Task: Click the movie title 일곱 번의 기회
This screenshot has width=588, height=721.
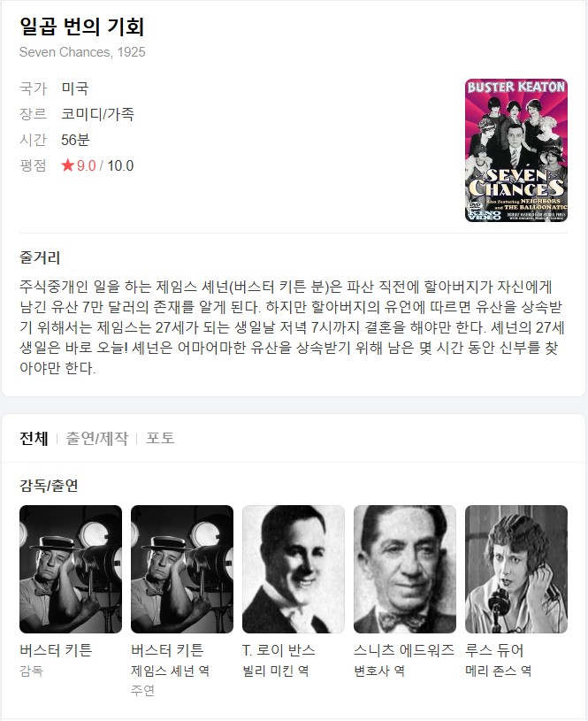Action: click(x=82, y=27)
